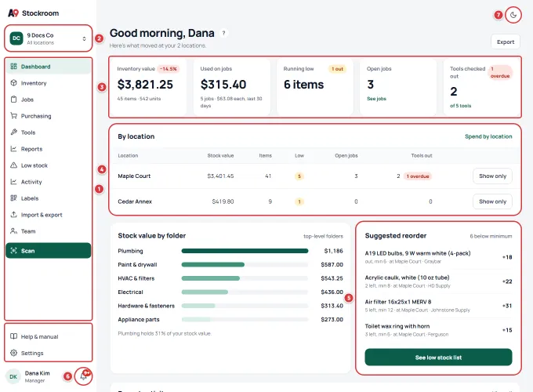This screenshot has width=533, height=392.
Task: Click the Reports chart icon
Action: [13, 149]
